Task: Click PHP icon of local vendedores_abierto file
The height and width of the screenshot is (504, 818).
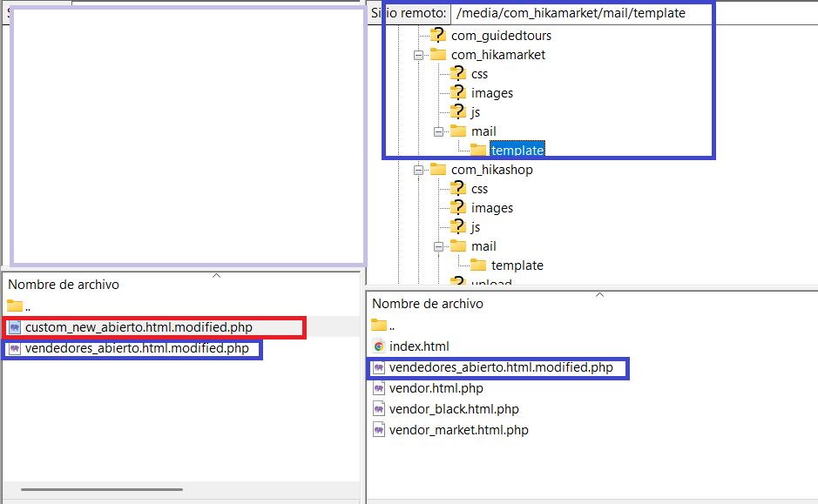Action: [15, 348]
